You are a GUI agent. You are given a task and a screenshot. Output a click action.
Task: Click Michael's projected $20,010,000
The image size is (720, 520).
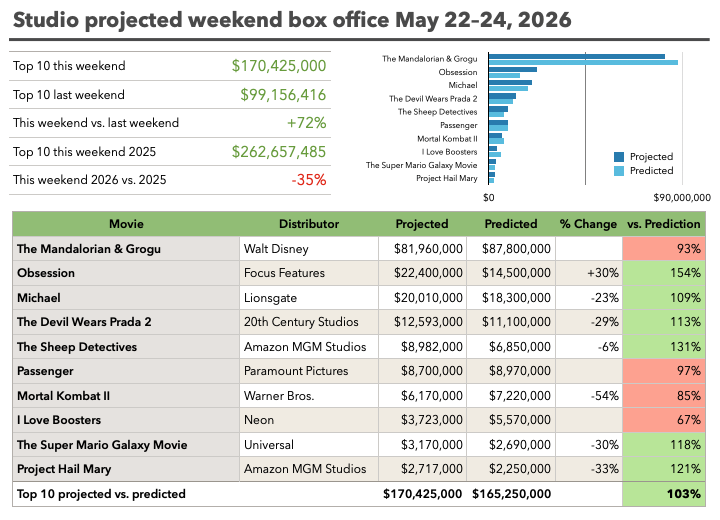pos(422,298)
